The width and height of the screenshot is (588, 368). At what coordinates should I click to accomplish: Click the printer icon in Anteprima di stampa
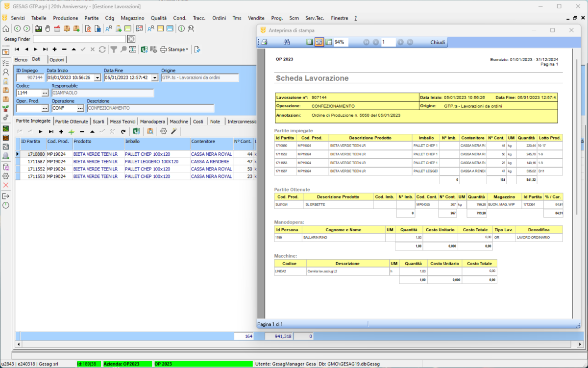[x=264, y=42]
